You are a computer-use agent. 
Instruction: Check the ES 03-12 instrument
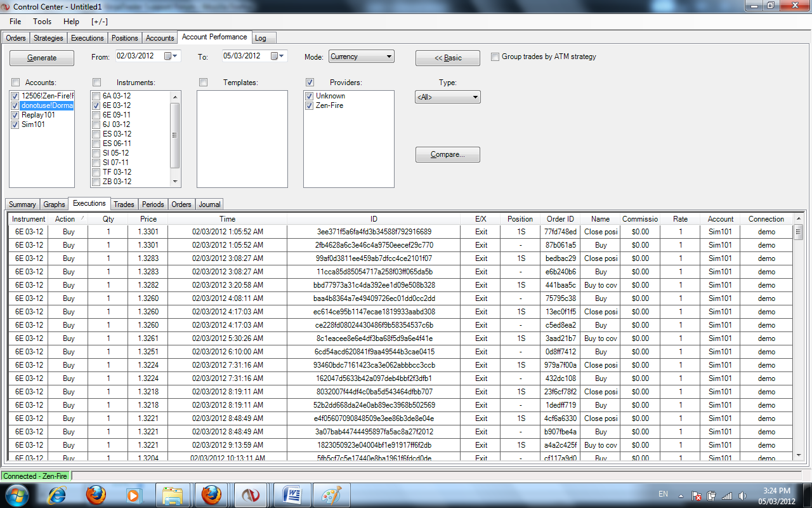96,134
